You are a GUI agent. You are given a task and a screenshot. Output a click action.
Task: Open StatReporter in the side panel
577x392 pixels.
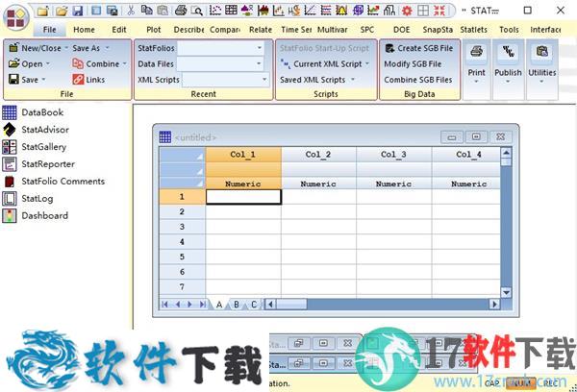click(38, 164)
